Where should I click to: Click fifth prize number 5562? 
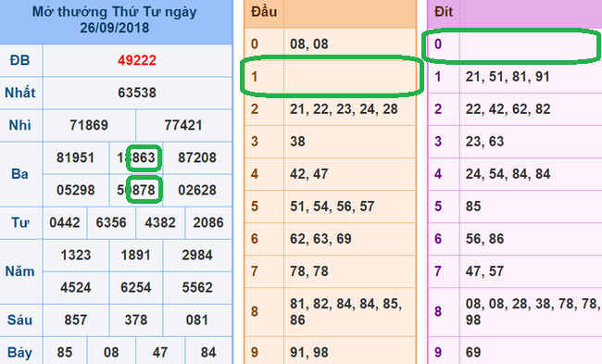pyautogui.click(x=197, y=288)
